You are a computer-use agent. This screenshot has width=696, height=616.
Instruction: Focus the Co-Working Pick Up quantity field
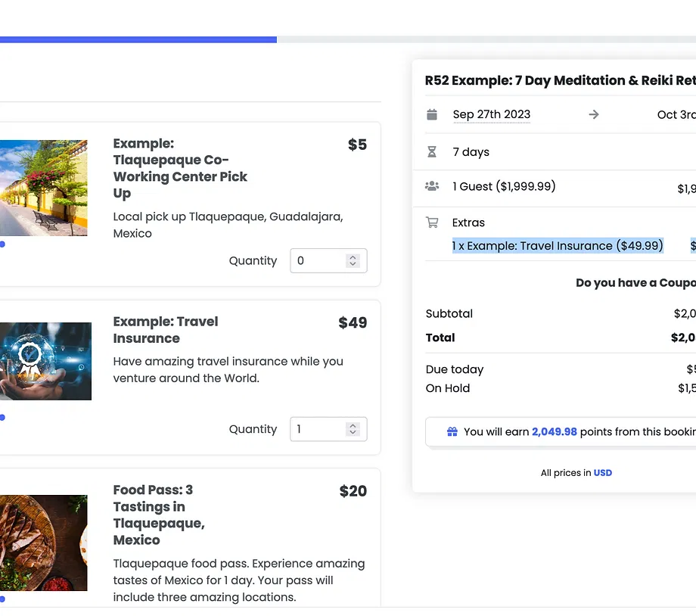319,260
